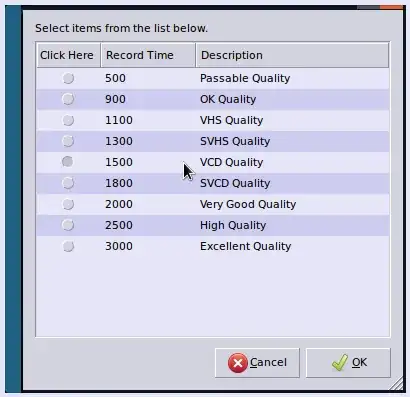The height and width of the screenshot is (397, 410).
Task: Click the record time value 3000
Action: coord(119,246)
